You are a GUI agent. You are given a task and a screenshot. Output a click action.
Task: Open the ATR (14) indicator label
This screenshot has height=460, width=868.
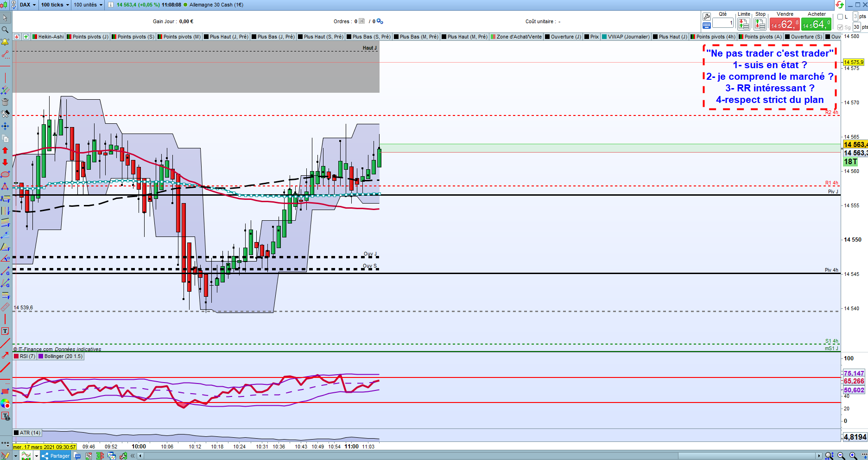tap(27, 433)
